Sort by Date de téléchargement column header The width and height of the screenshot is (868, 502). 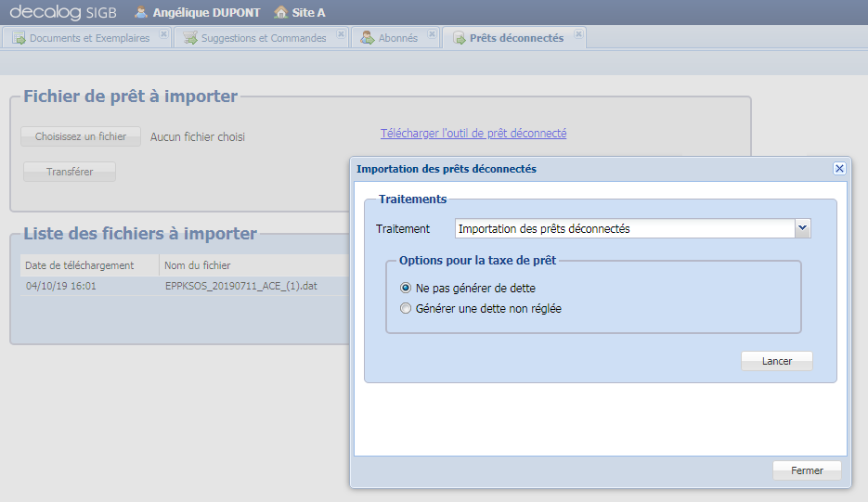pyautogui.click(x=90, y=265)
